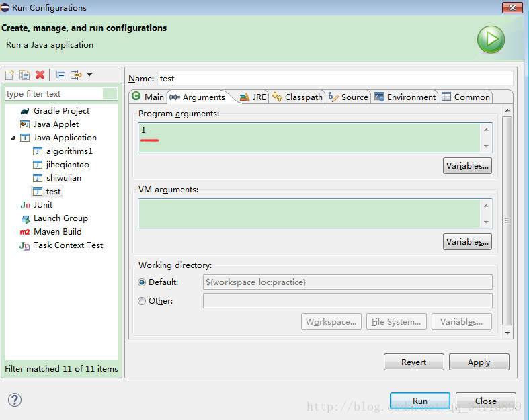Click the Launch Group icon
529x420 pixels.
pyautogui.click(x=26, y=219)
